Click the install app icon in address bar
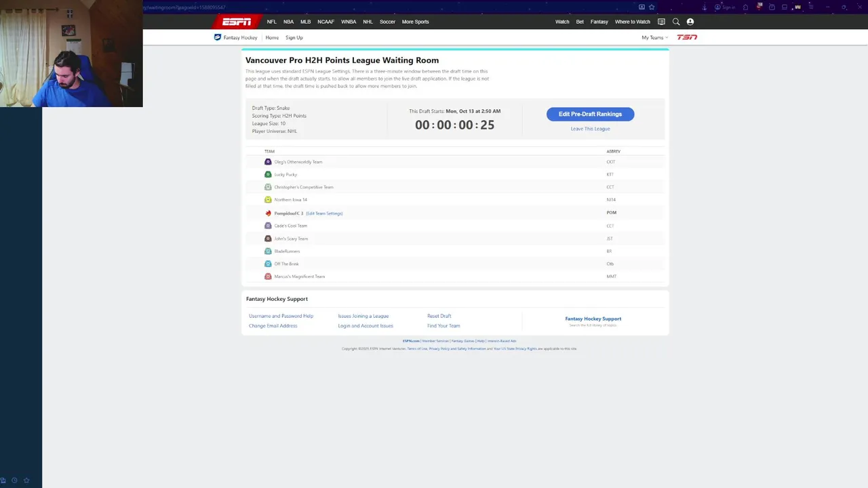Image resolution: width=868 pixels, height=488 pixels. 642,7
